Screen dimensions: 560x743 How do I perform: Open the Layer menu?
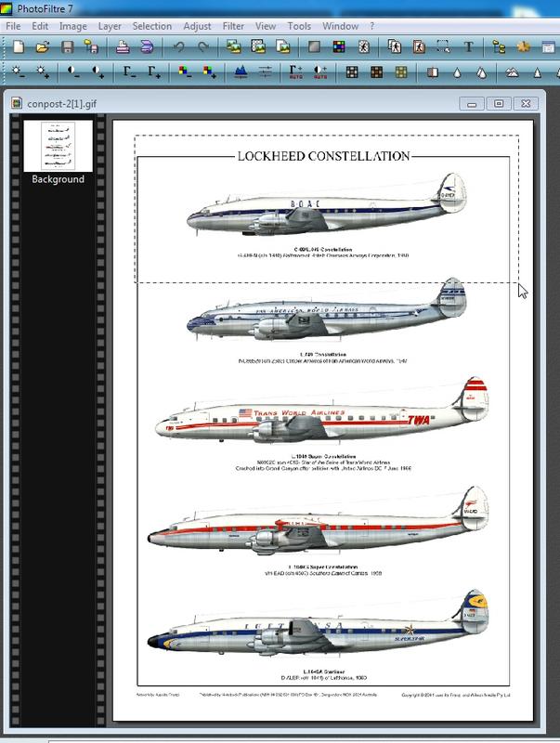110,26
